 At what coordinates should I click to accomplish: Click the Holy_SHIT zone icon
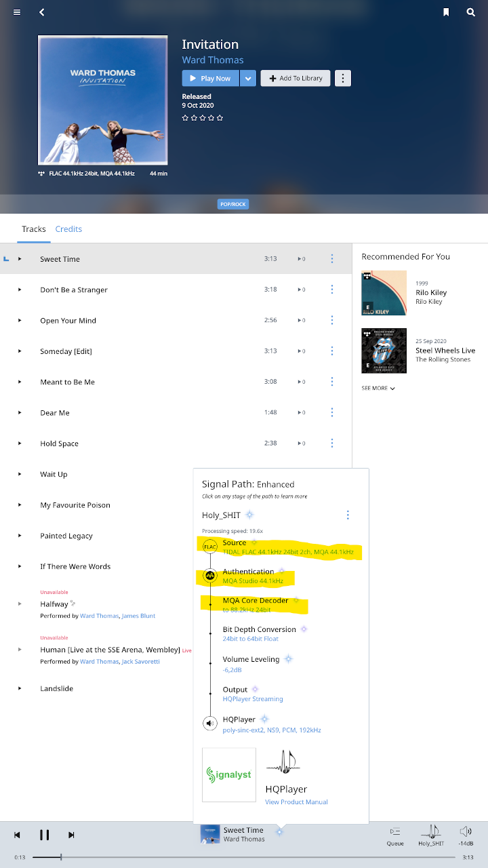(430, 835)
